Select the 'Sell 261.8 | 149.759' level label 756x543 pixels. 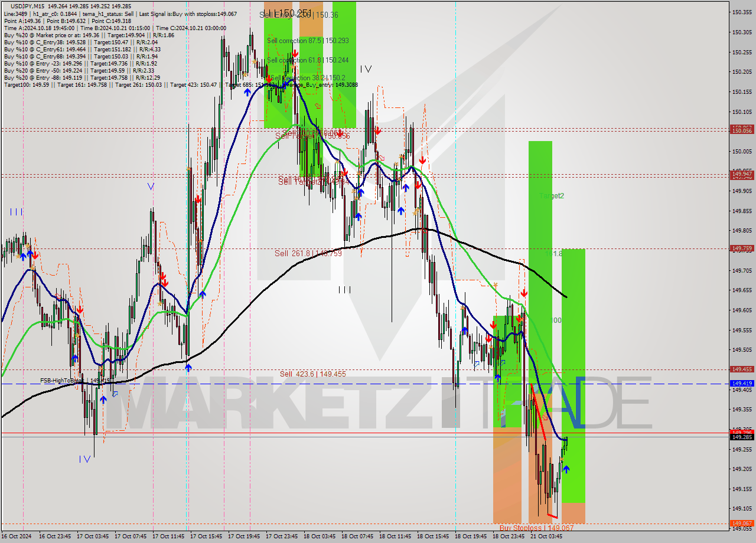point(308,253)
